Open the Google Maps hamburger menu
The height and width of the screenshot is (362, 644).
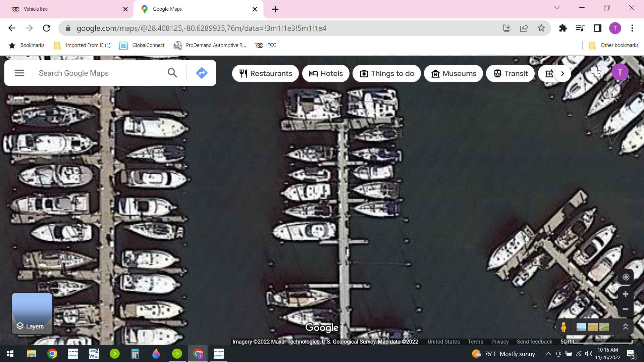pyautogui.click(x=19, y=73)
